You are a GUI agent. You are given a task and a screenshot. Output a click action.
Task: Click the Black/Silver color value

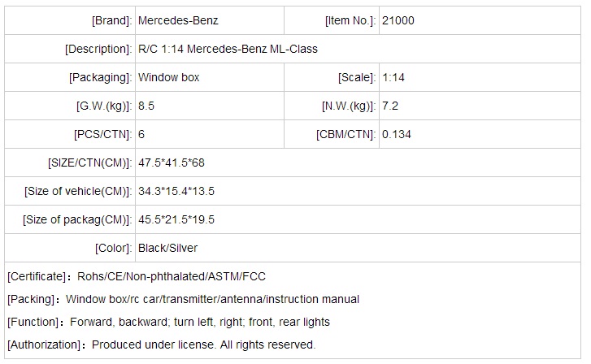(x=168, y=248)
